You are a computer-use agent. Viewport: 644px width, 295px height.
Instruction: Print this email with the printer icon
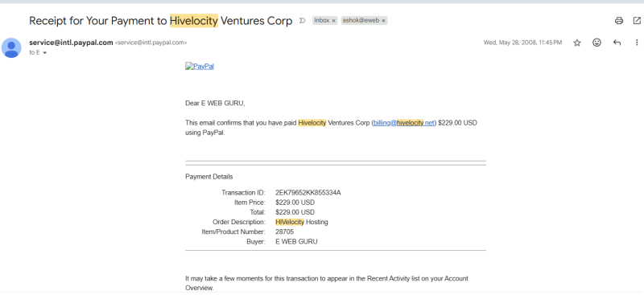click(619, 21)
